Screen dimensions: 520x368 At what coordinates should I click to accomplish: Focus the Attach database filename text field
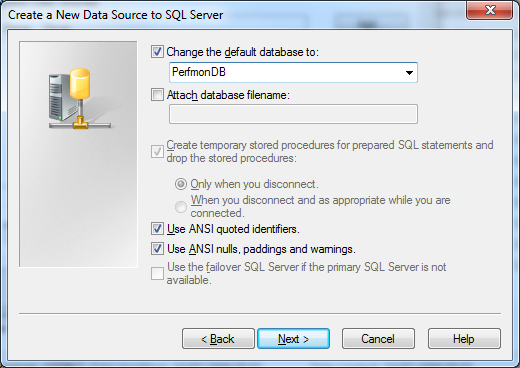(293, 114)
